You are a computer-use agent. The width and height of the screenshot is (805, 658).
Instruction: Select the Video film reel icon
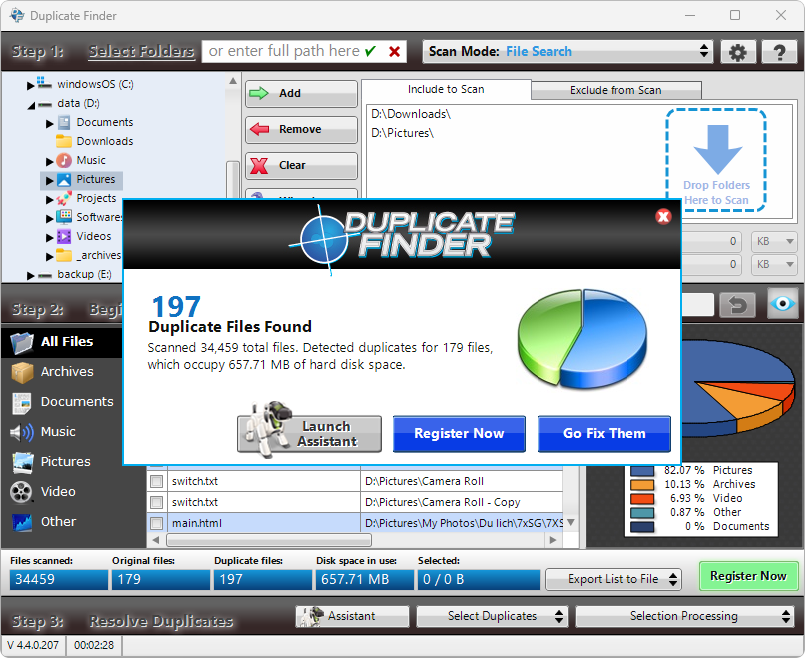tap(22, 492)
